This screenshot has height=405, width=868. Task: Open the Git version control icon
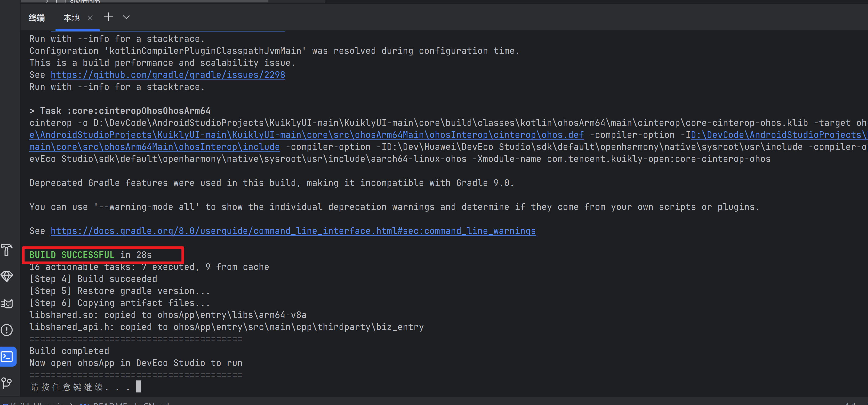coord(7,383)
